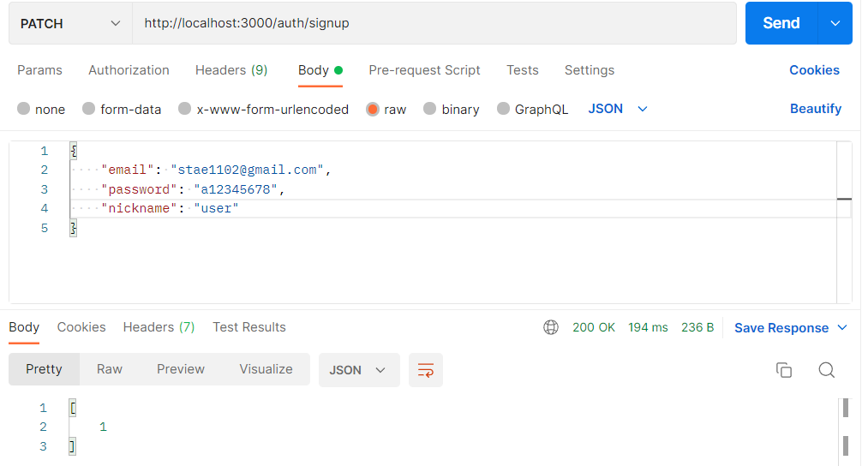Screen dimensions: 868x466
Task: Click the 194 ms response time
Action: [x=649, y=327]
